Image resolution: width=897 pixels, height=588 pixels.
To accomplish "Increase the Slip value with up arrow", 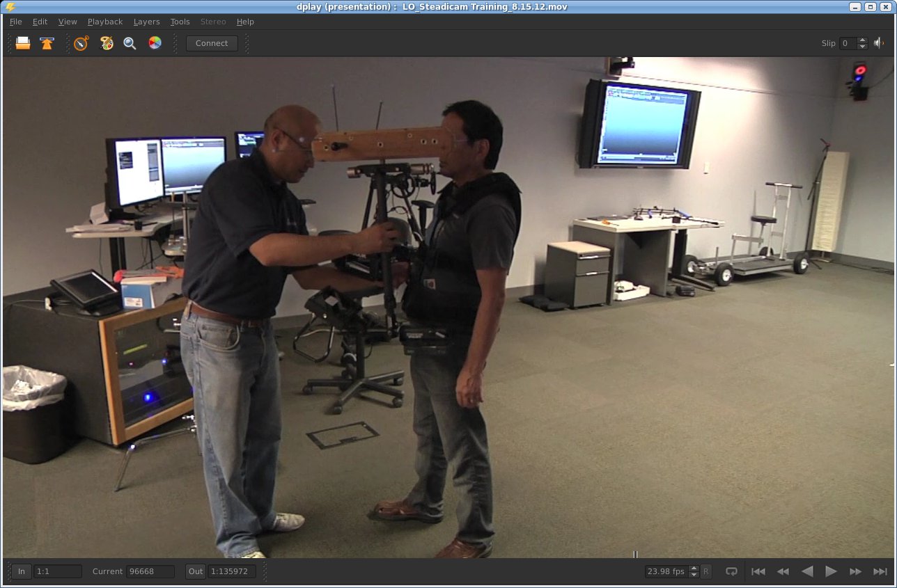I will [x=863, y=40].
